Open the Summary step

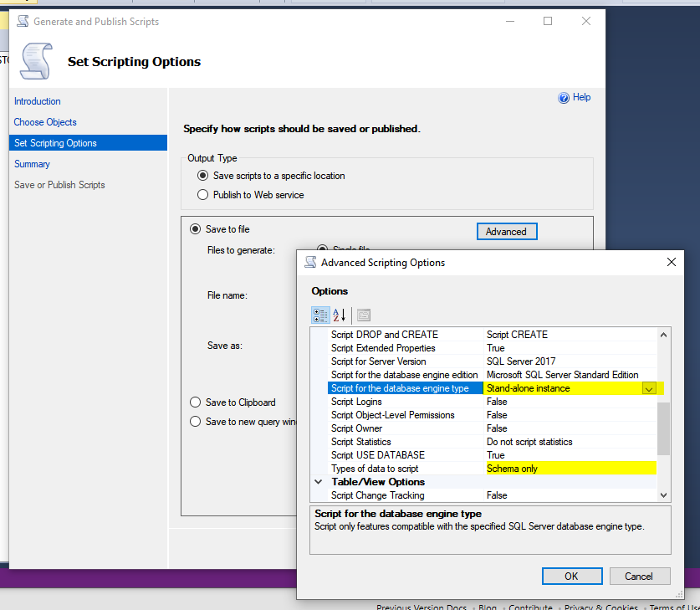tap(32, 164)
